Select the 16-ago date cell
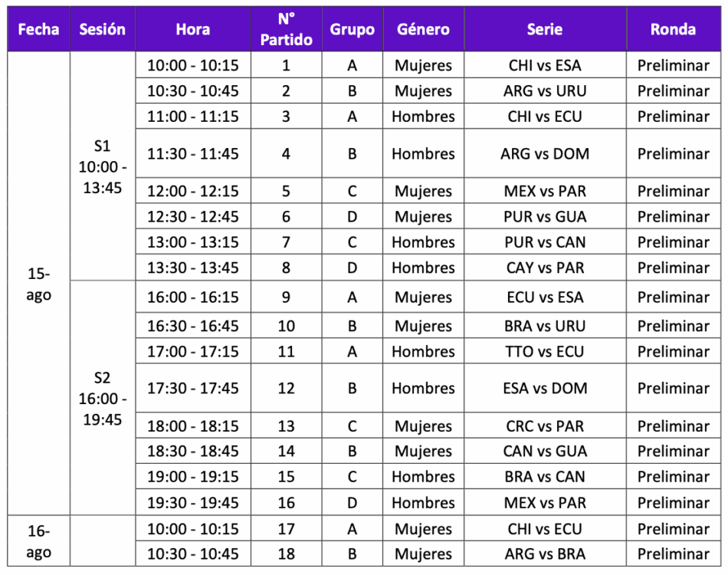 coord(38,541)
